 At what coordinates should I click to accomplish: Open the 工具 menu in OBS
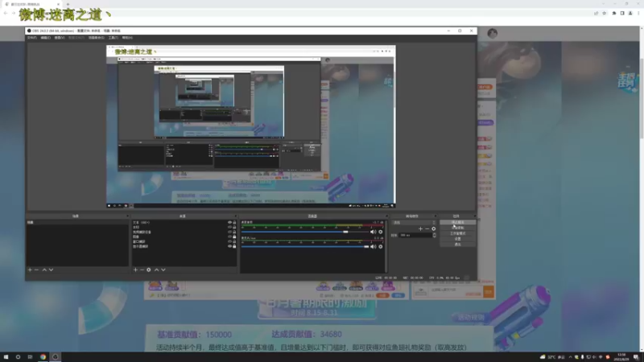[114, 38]
